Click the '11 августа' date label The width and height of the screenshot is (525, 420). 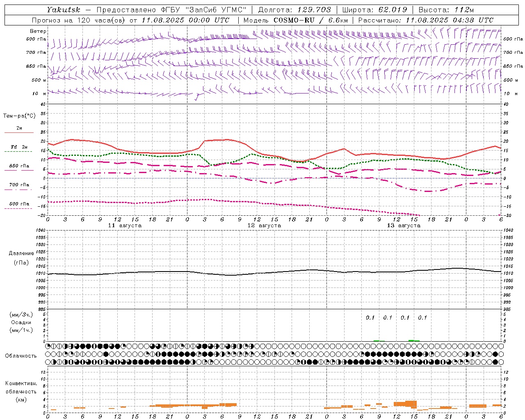[x=125, y=226]
